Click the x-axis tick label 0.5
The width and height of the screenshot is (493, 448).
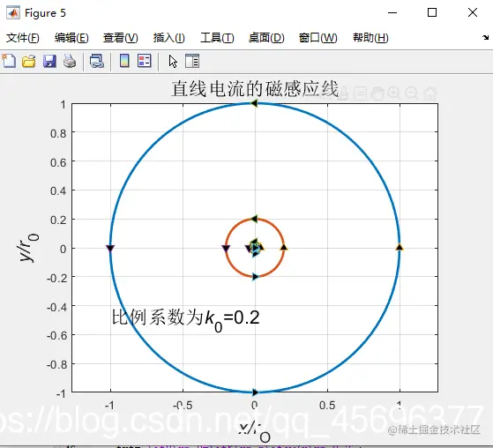coord(327,406)
